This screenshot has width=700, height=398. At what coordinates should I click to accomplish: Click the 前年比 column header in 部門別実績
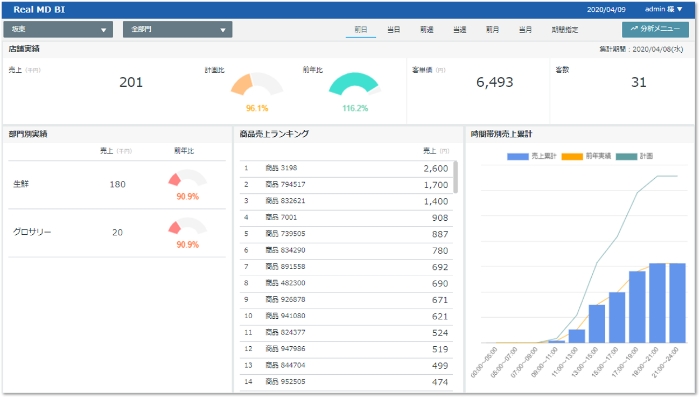click(184, 151)
